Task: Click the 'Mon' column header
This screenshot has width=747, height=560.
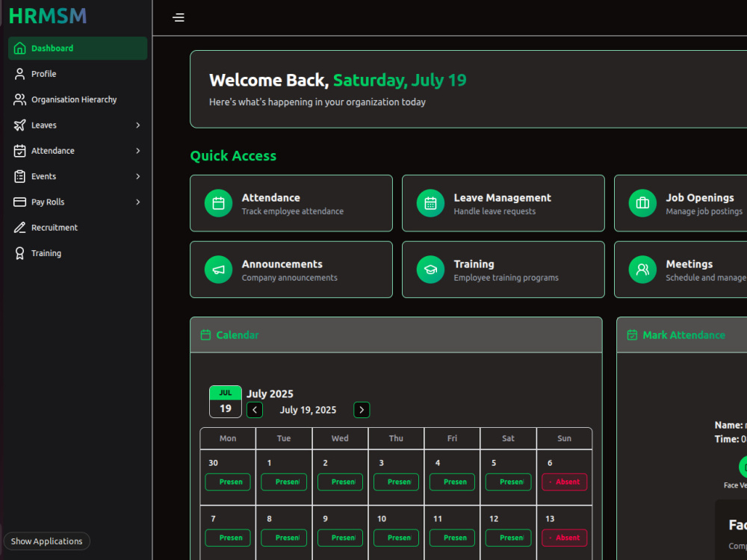Action: pos(228,438)
